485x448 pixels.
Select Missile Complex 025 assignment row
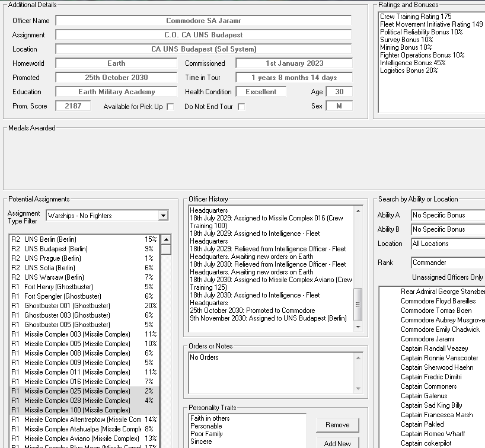pos(84,391)
